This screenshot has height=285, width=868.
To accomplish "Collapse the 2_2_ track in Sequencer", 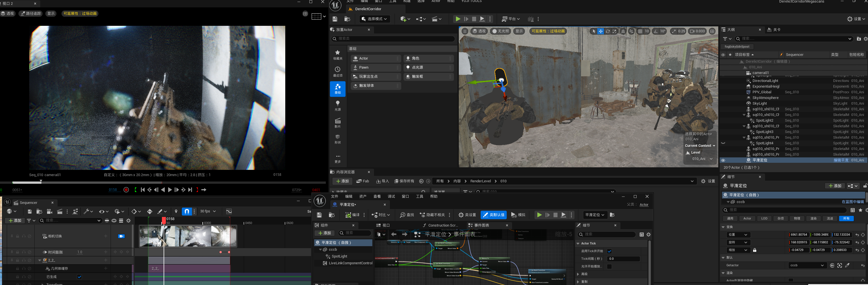I will [x=40, y=260].
